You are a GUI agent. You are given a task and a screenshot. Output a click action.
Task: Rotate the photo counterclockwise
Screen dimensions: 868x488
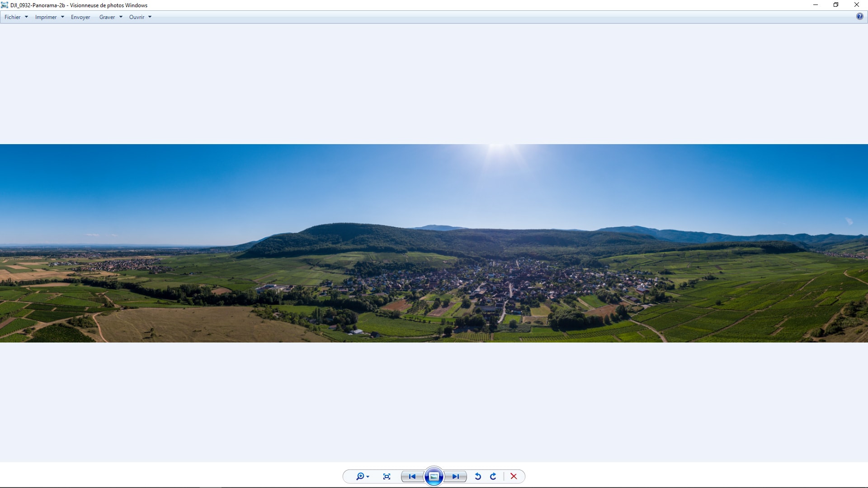point(478,476)
